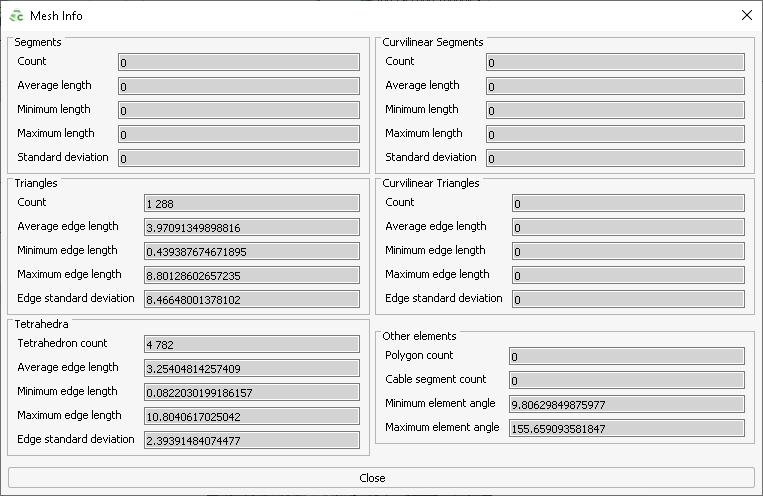
Task: Click the Triangles Average edge length field
Action: (x=251, y=228)
